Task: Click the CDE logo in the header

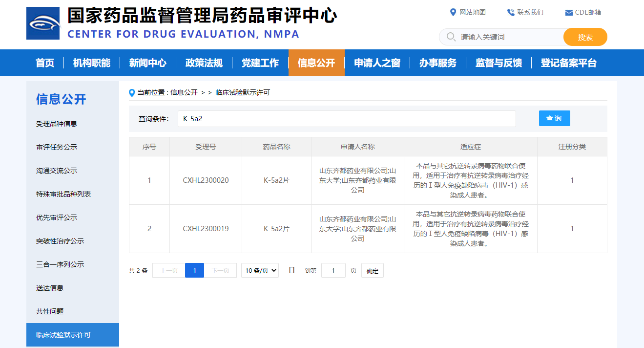Action: coord(43,23)
